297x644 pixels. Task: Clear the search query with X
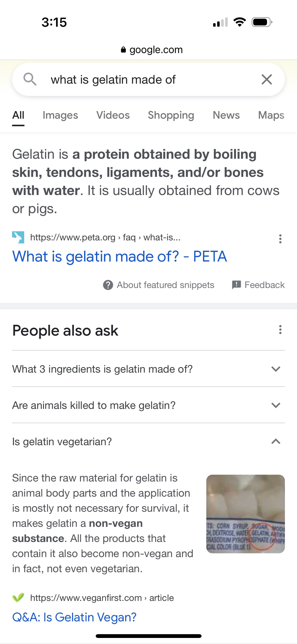(267, 79)
